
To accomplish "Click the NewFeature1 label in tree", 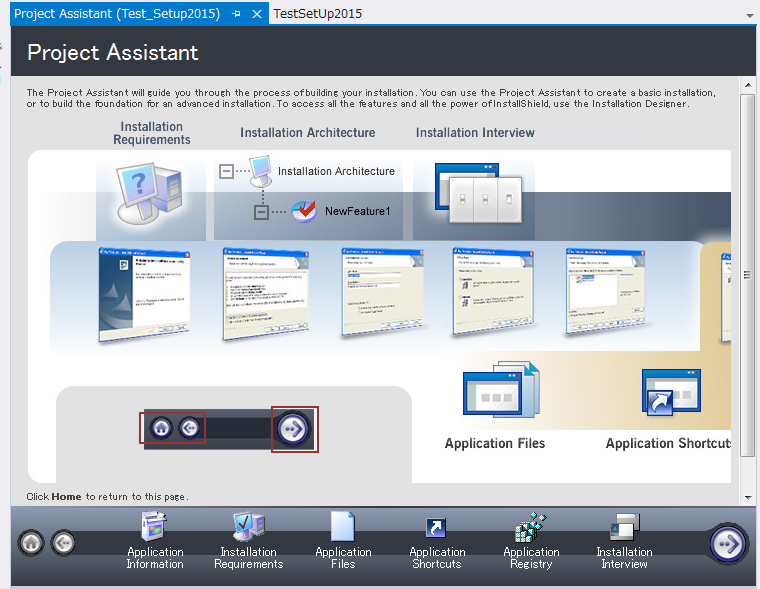I will (358, 211).
